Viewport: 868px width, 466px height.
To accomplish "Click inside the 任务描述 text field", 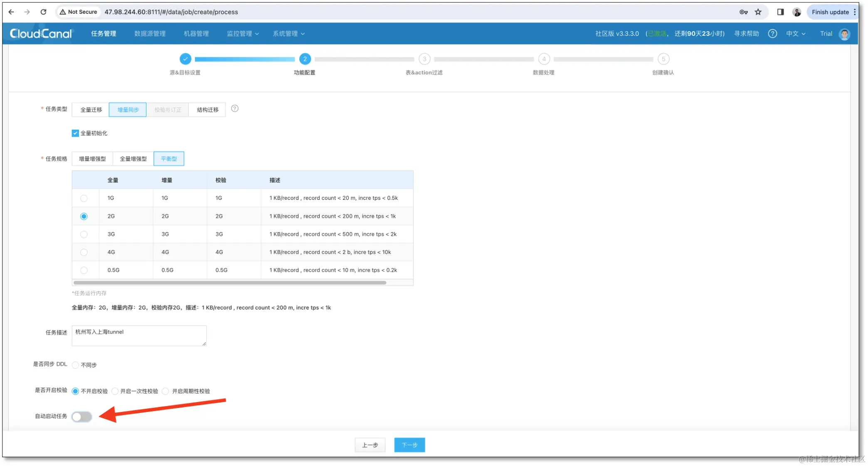I will (139, 335).
